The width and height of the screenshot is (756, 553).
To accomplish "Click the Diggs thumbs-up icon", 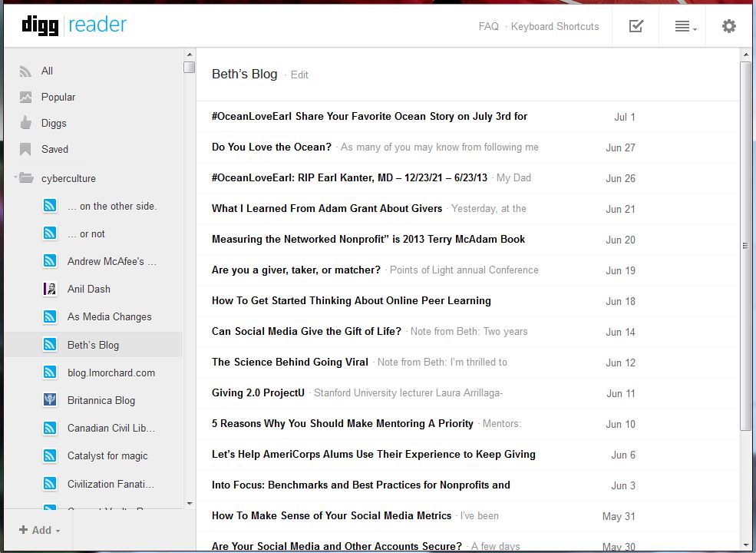I will click(x=25, y=123).
